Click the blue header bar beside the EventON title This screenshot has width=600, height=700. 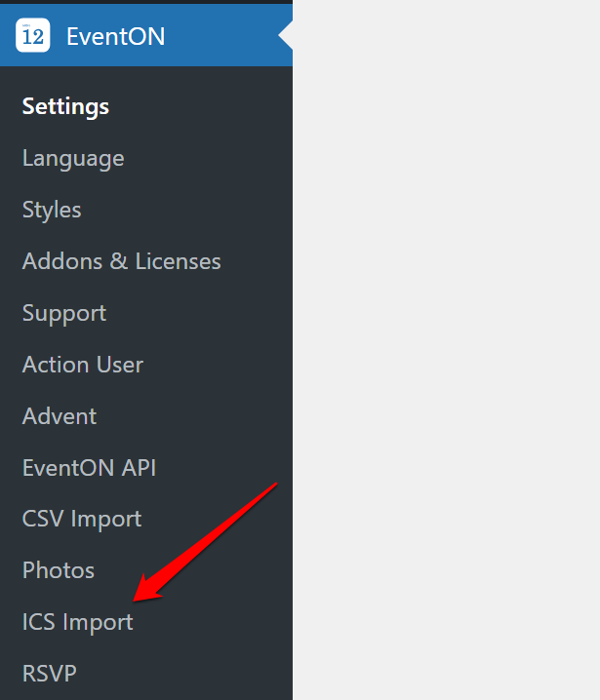221,35
